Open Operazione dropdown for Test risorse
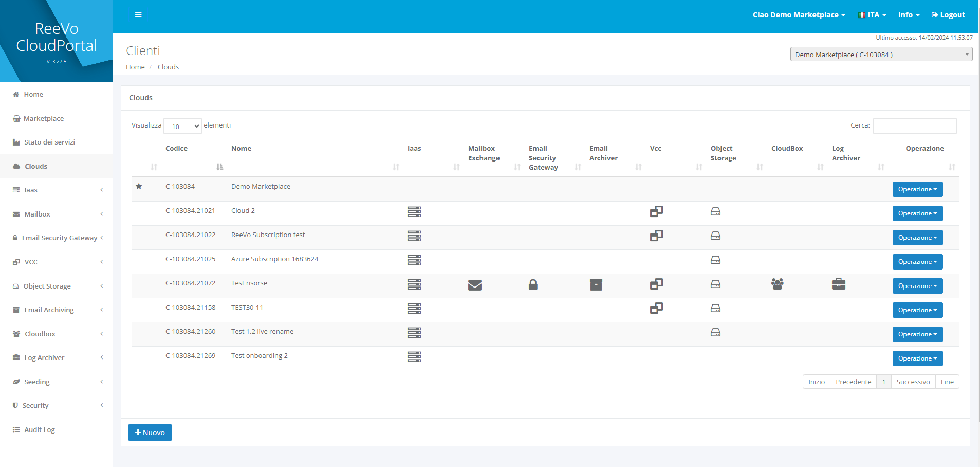 click(x=917, y=286)
